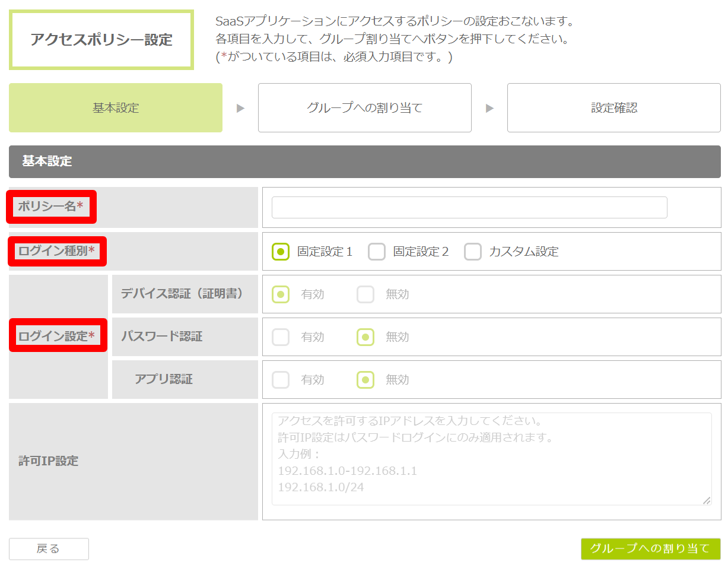Screen dimensions: 728x571
Task: Click the アクセスポリシー設定 title box
Action: coord(101,40)
